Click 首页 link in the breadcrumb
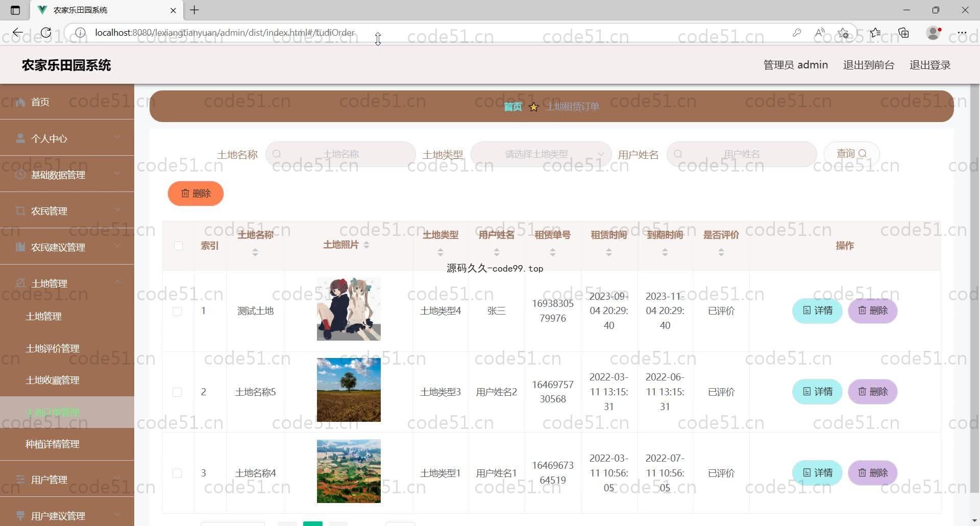The height and width of the screenshot is (526, 980). click(x=512, y=107)
